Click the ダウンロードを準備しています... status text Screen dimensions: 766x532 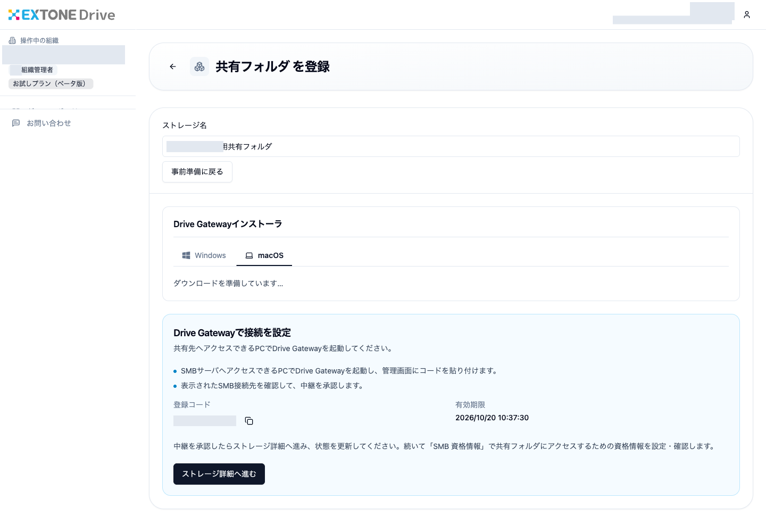[x=228, y=284]
